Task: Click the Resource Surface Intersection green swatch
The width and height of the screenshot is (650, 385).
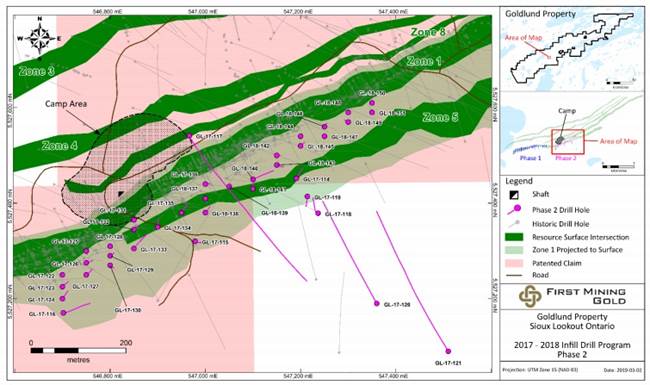Action: 515,237
